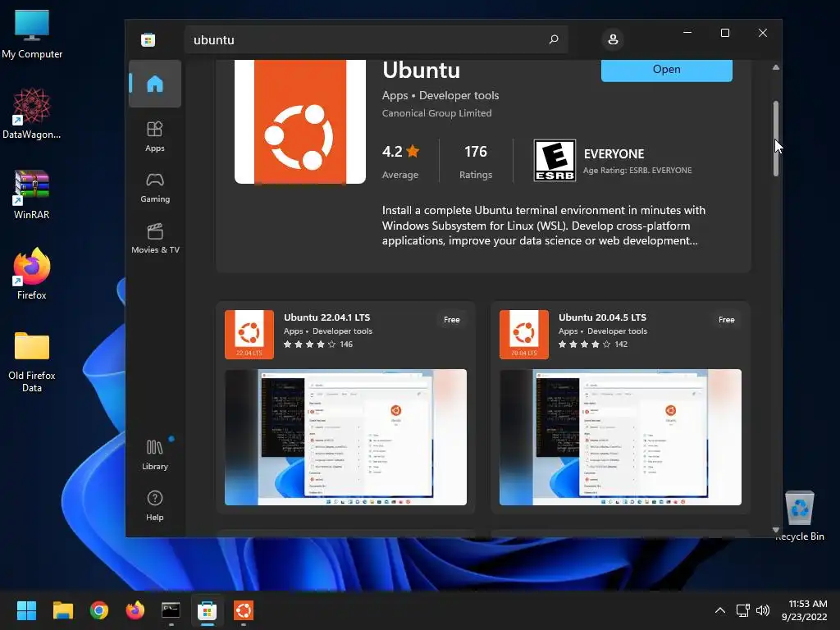This screenshot has height=630, width=840.
Task: Click Microsoft Store taskbar icon
Action: click(208, 610)
